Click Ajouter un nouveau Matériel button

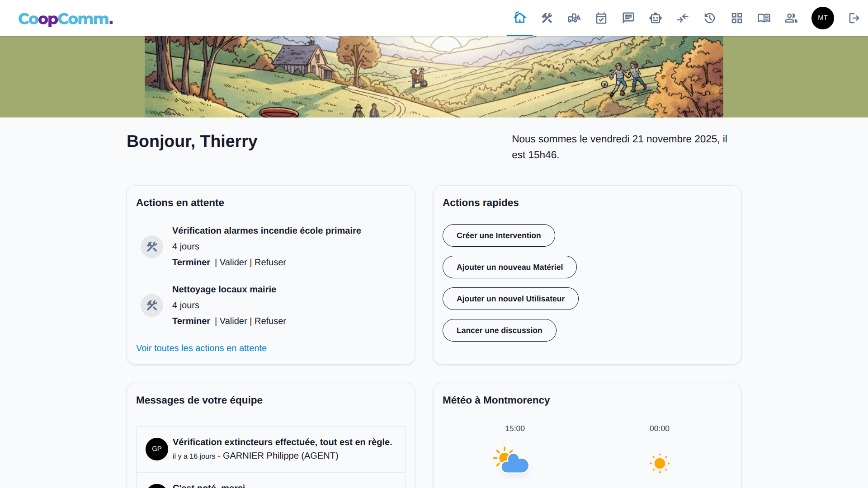(x=509, y=267)
